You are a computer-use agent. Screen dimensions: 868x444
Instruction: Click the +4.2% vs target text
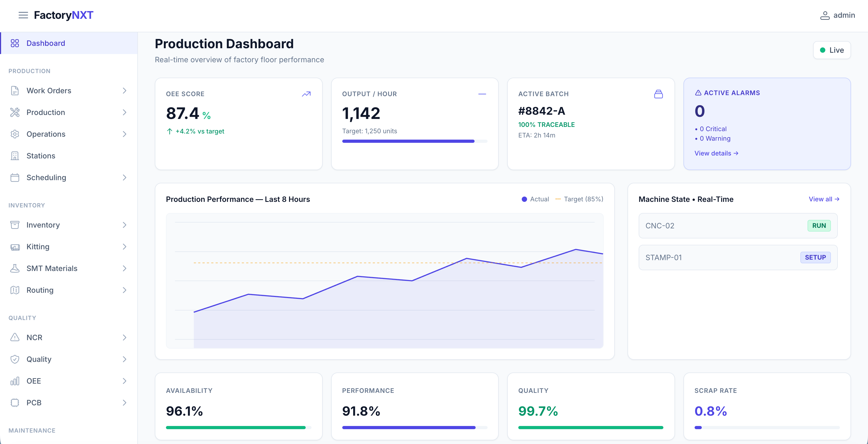pos(200,131)
